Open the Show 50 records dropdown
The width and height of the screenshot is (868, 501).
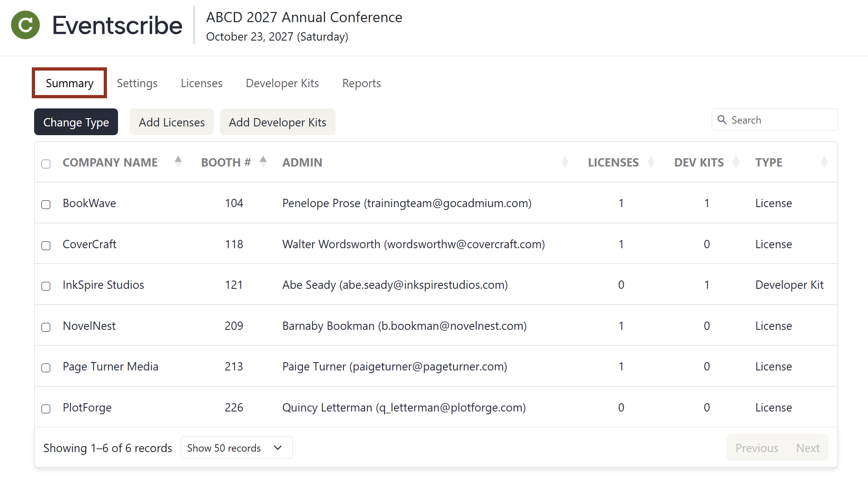tap(236, 447)
